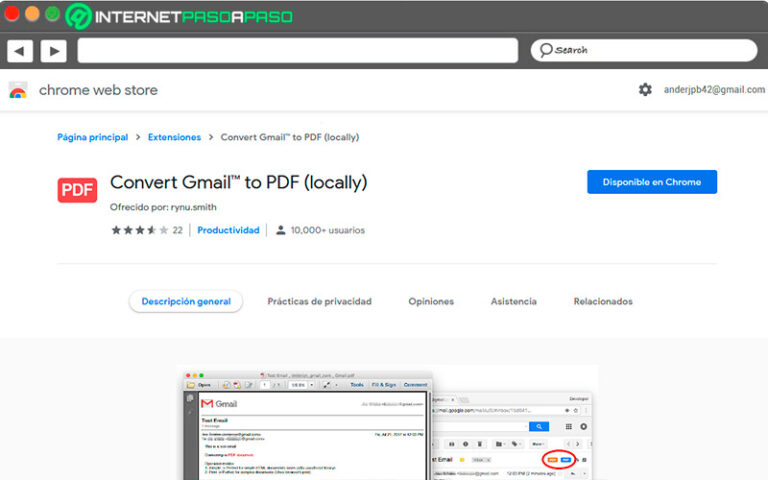Focus the empty address bar field
The image size is (768, 480).
coord(298,50)
